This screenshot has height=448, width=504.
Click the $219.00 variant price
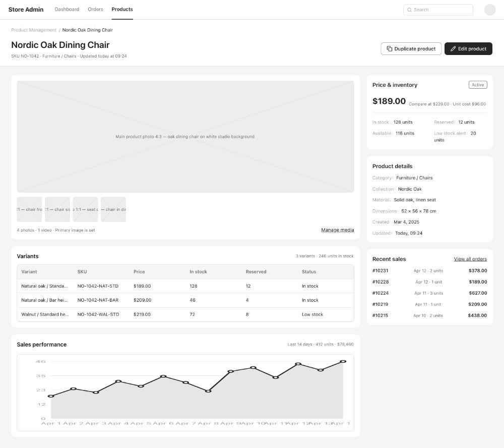coord(142,314)
